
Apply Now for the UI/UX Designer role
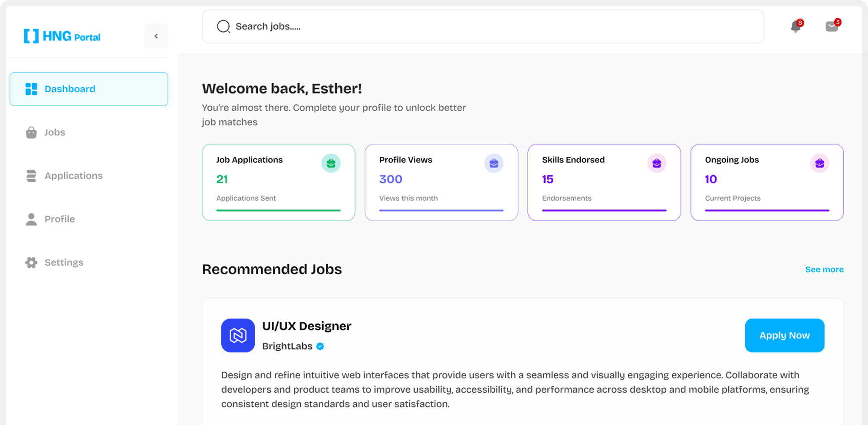[784, 335]
